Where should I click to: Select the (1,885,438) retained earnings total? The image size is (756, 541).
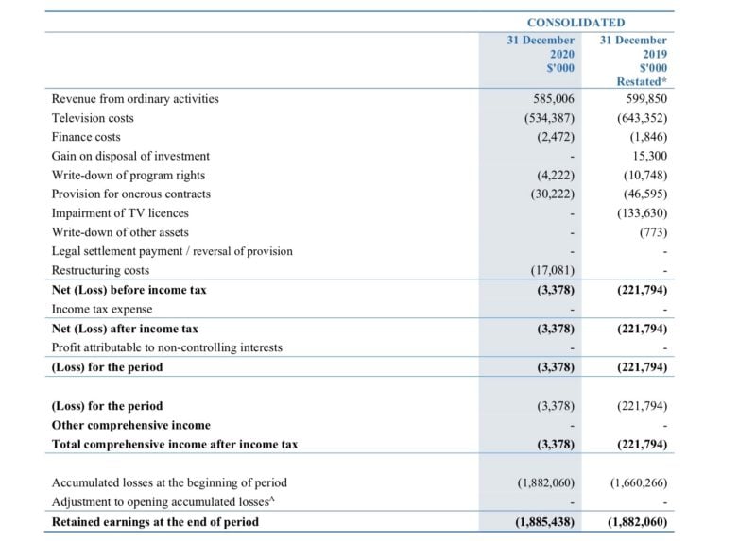click(545, 521)
